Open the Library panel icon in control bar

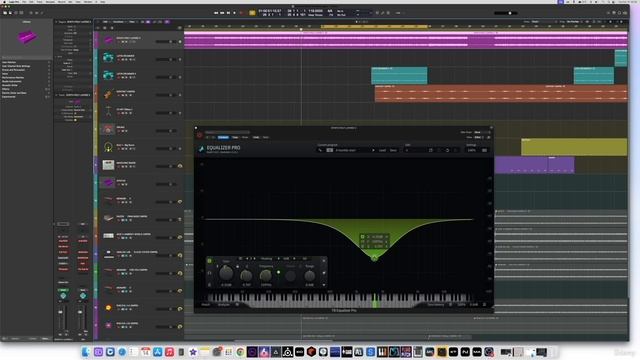(5, 13)
